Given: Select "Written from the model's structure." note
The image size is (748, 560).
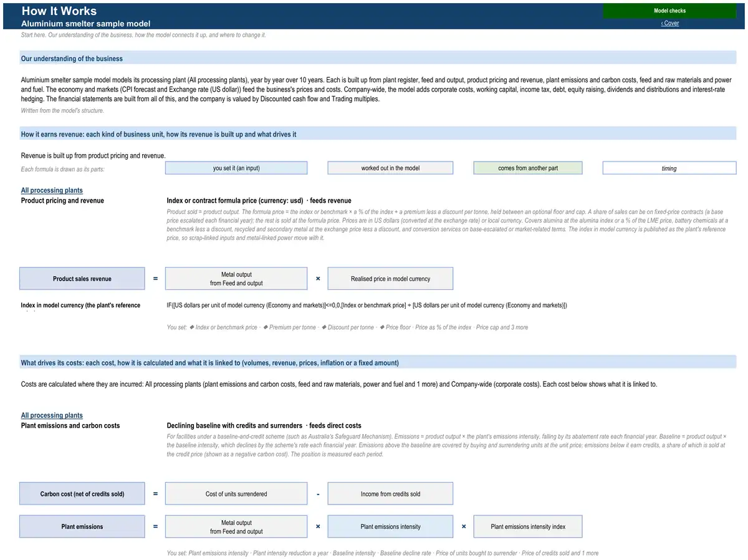Looking at the screenshot, I should click(x=62, y=110).
